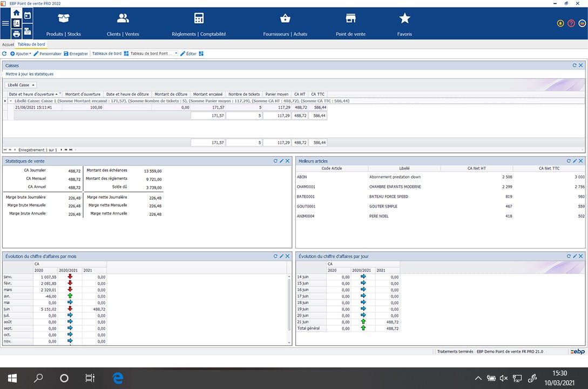This screenshot has width=588, height=389.
Task: Open the Clients | Ventes module
Action: [x=122, y=23]
